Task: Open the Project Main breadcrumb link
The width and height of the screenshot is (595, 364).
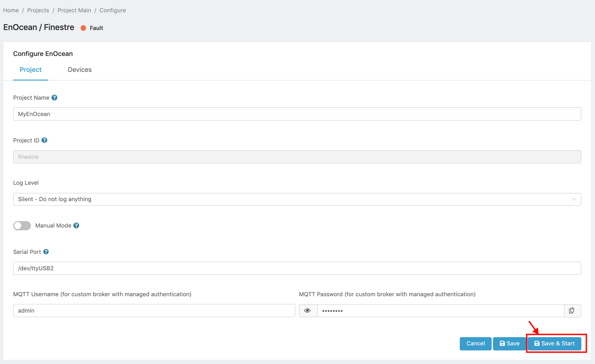Action: (x=74, y=10)
